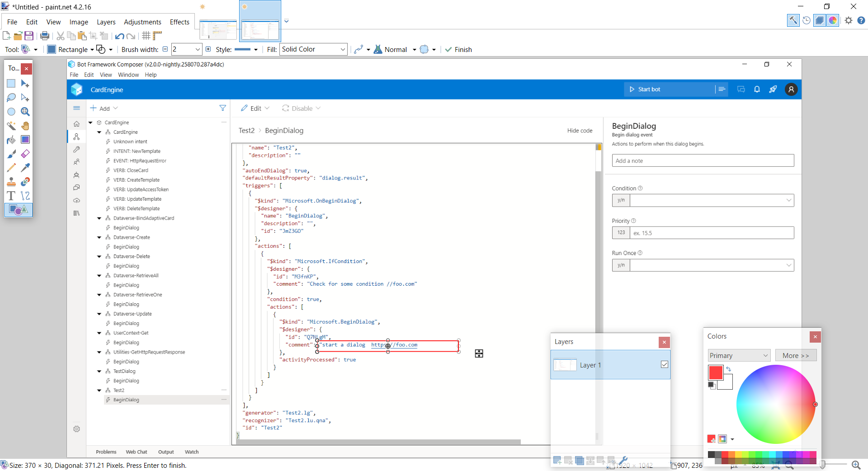The height and width of the screenshot is (471, 868).
Task: Toggle visibility of Layer 1
Action: click(664, 364)
